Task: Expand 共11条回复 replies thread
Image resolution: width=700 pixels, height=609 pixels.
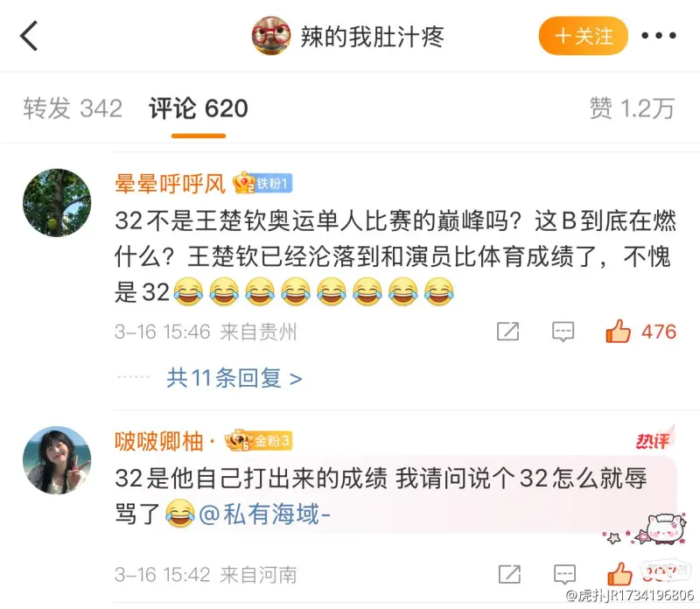Action: tap(234, 379)
